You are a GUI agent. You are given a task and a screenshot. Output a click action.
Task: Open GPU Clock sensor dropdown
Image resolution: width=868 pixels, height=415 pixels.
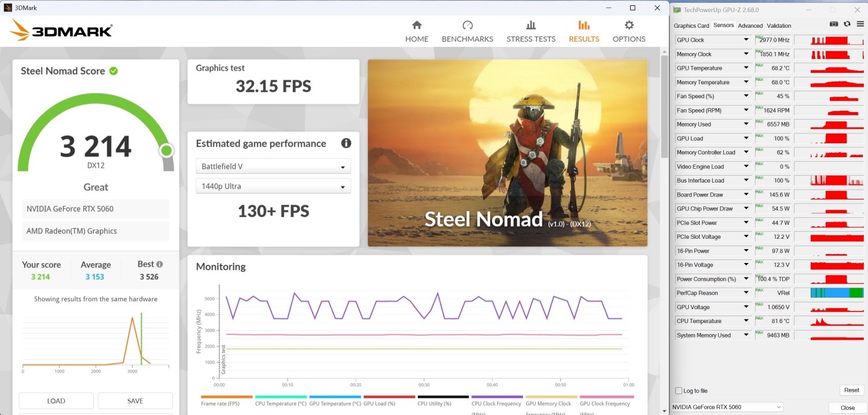746,40
